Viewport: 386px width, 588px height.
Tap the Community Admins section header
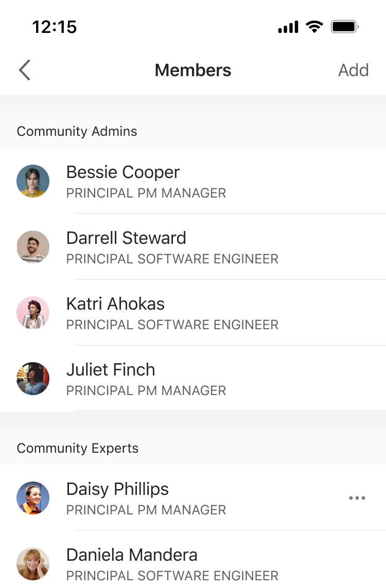click(x=77, y=131)
